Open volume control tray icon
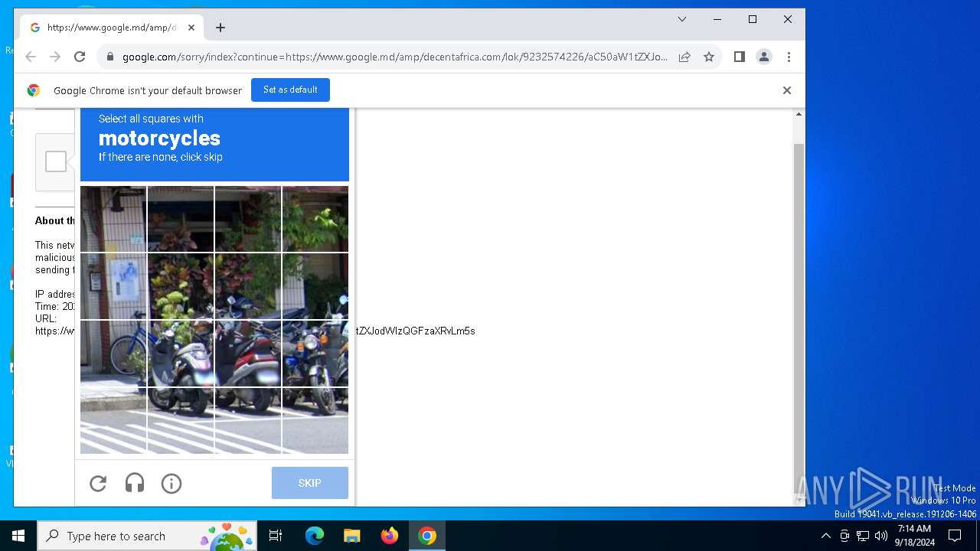Screen dimensions: 980x551 click(x=881, y=536)
